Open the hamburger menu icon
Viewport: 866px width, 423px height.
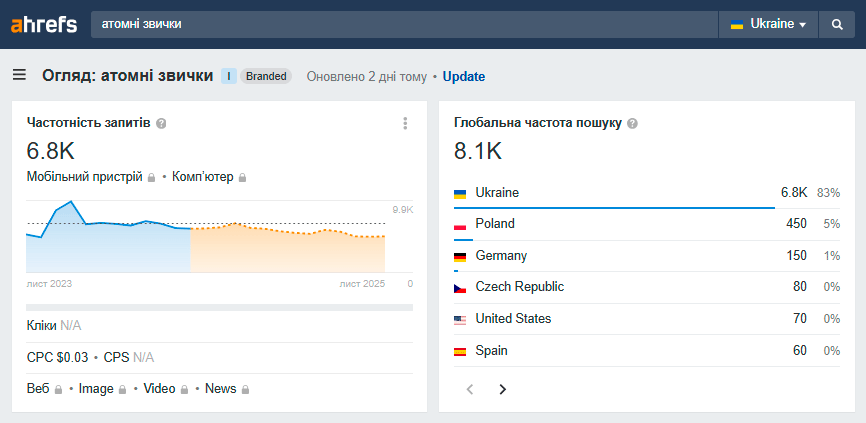point(19,75)
